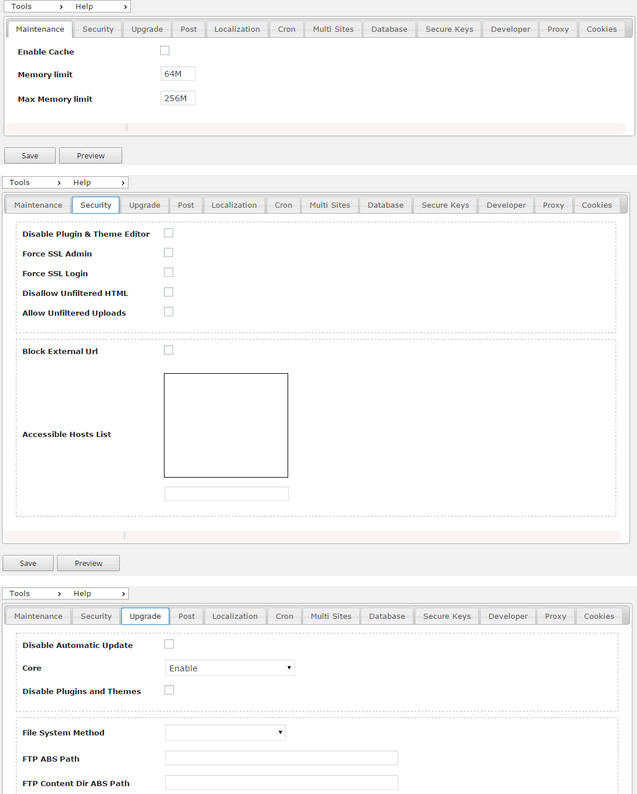
Task: Open the Database tab in middle panel
Action: [385, 205]
